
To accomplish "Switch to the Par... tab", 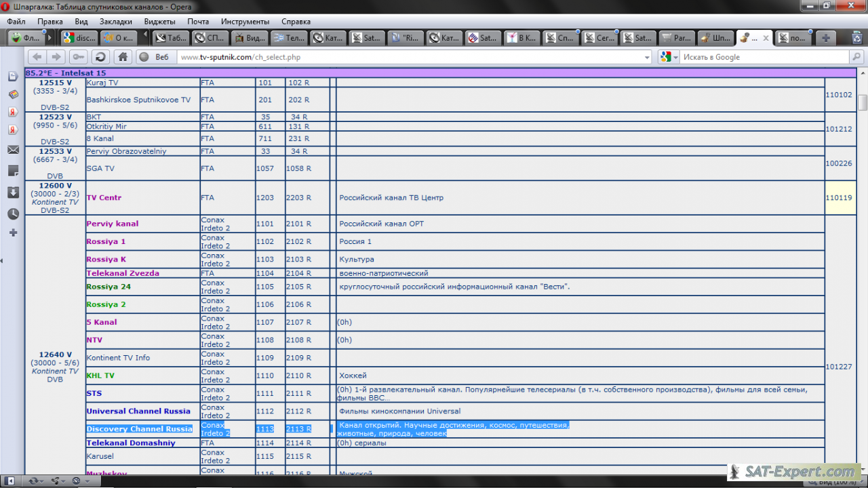I will point(678,38).
